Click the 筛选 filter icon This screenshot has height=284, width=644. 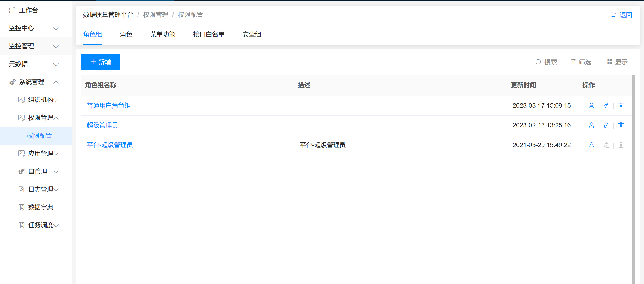[x=574, y=62]
